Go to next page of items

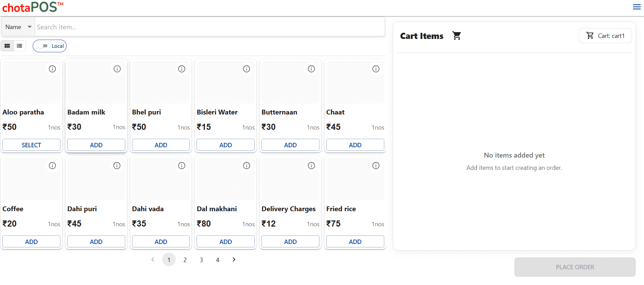(234, 260)
